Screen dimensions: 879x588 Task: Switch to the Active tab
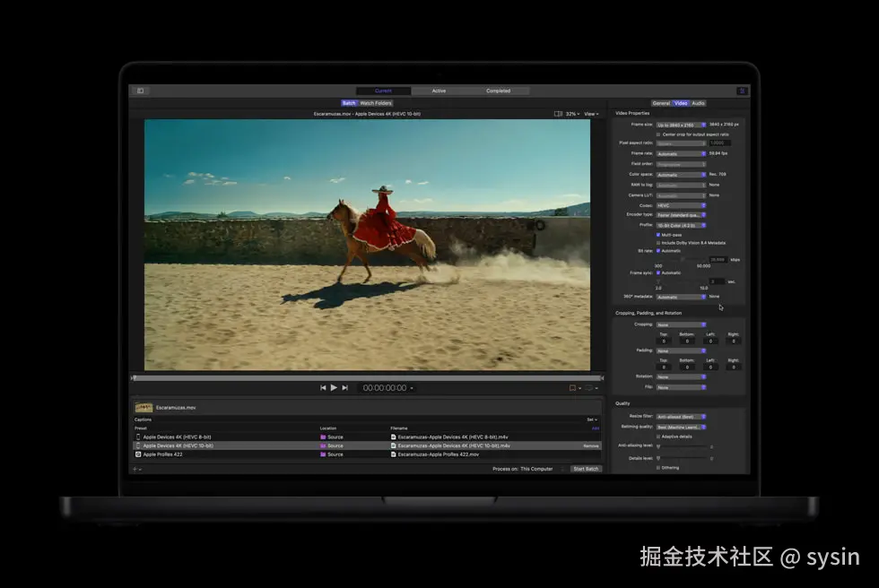click(x=439, y=91)
